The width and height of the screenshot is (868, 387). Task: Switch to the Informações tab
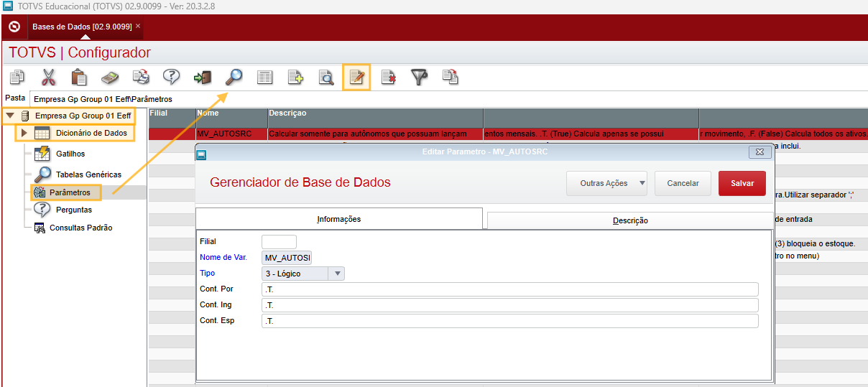[339, 219]
